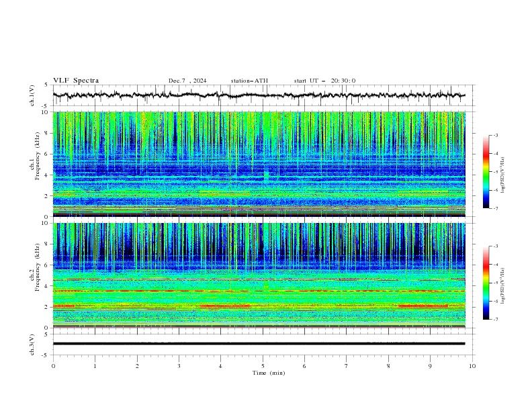532x411 pixels.
Task: Click the date label 'Dec. 7, 2024'
Action: click(187, 81)
